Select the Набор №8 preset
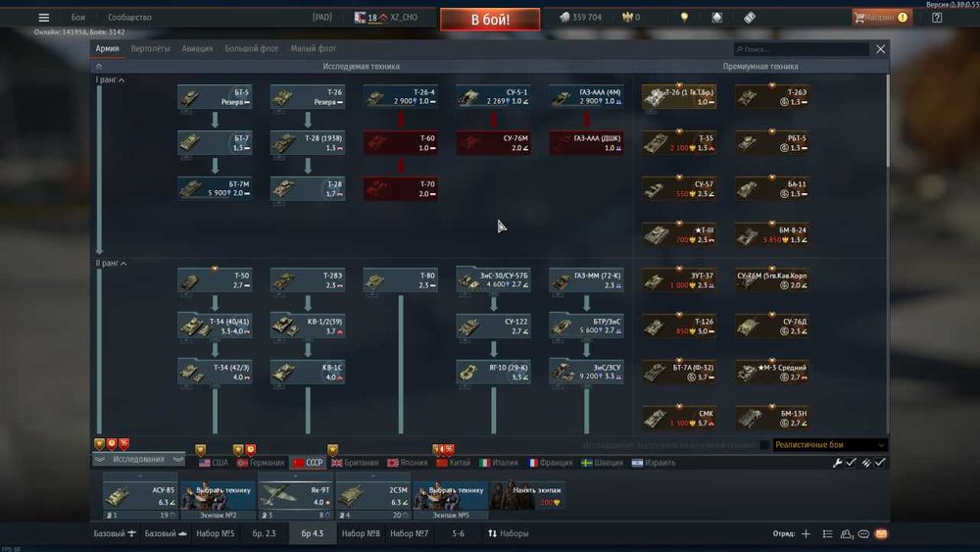The height and width of the screenshot is (552, 980). (x=361, y=534)
